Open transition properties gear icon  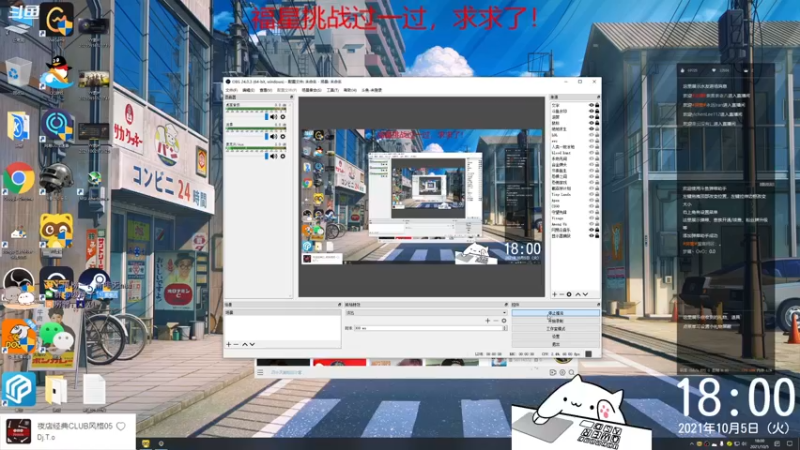click(x=504, y=320)
